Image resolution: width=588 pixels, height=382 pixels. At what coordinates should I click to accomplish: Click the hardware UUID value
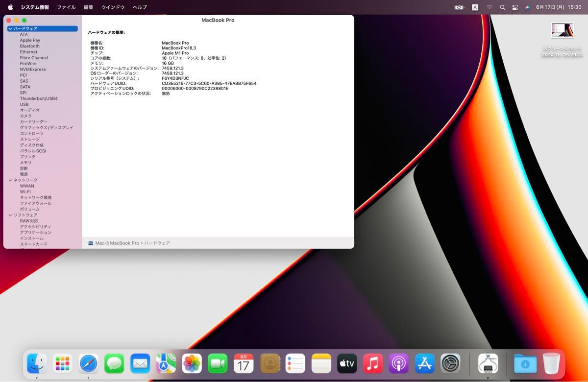pyautogui.click(x=209, y=83)
